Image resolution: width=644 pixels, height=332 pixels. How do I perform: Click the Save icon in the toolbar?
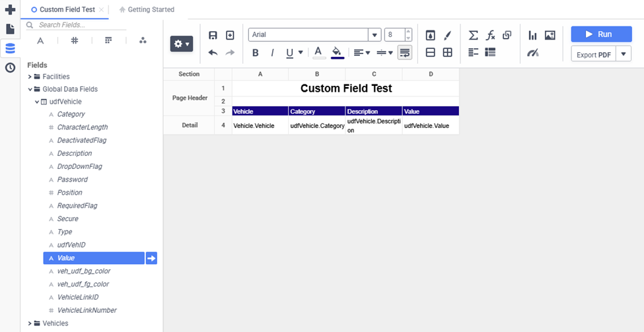(x=213, y=35)
